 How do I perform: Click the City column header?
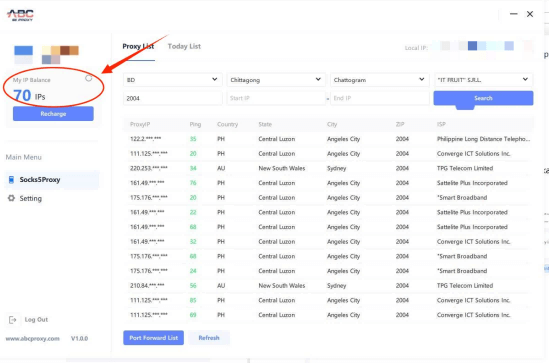click(332, 124)
